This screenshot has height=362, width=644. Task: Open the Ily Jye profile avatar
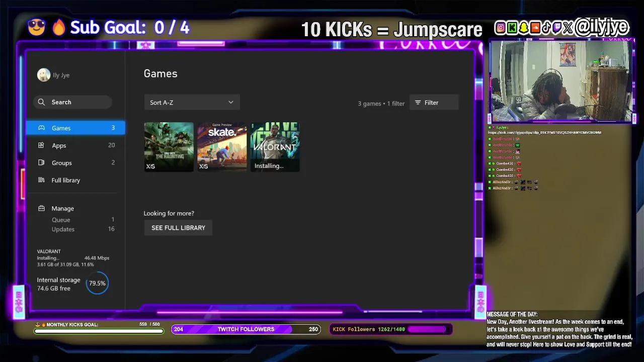(x=44, y=75)
